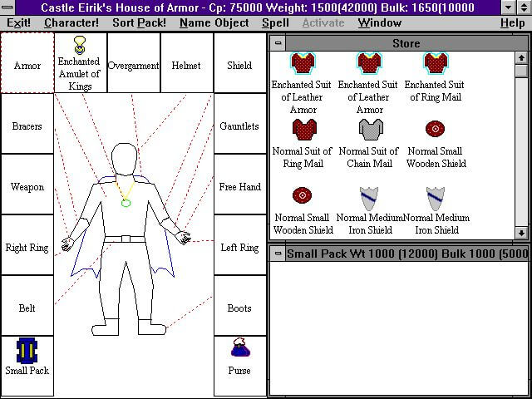Open the main window system menu
This screenshot has height=399, width=532.
(x=7, y=7)
